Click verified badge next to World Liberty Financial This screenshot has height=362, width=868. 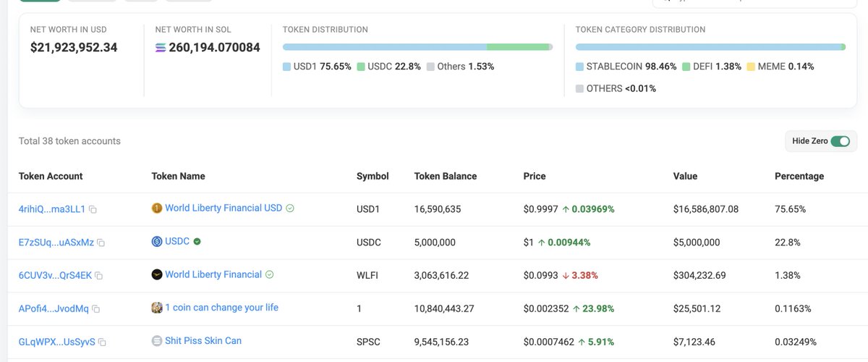point(270,275)
